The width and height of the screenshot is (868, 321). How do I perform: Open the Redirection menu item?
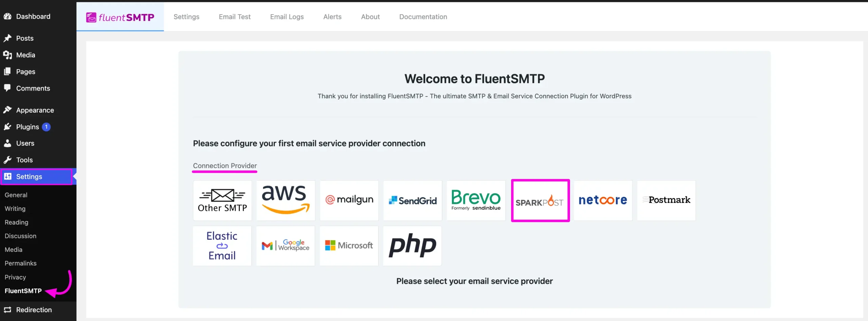[x=38, y=309]
